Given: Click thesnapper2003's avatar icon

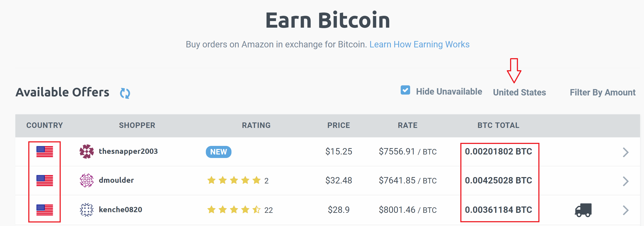Looking at the screenshot, I should [x=87, y=151].
